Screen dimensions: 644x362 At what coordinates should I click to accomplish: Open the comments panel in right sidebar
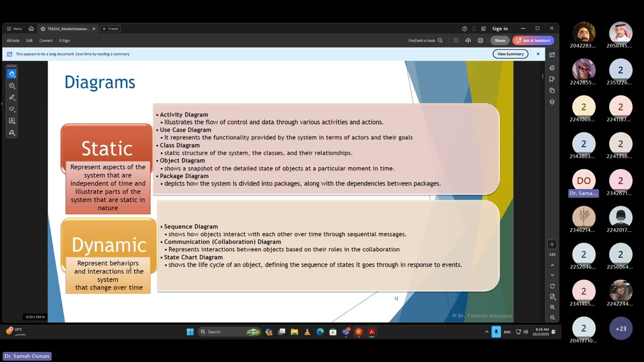(x=552, y=68)
